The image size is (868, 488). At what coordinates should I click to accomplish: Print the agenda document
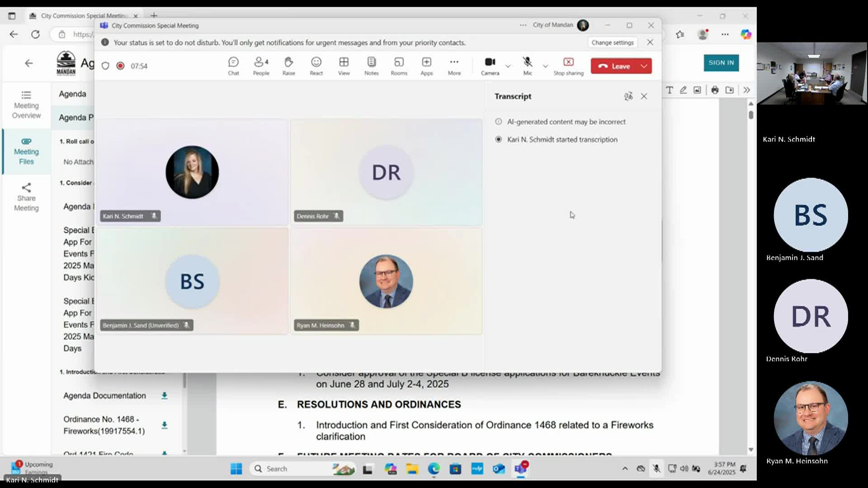click(715, 90)
